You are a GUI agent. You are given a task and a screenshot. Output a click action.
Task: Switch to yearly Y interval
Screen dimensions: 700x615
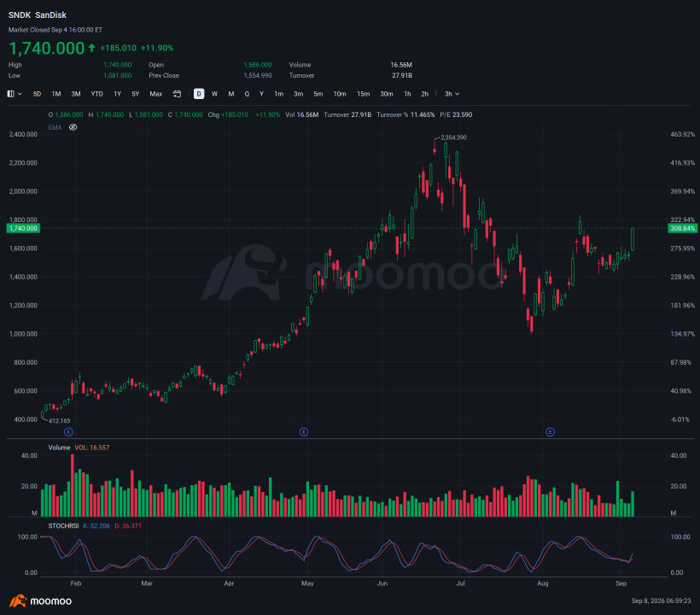(261, 94)
